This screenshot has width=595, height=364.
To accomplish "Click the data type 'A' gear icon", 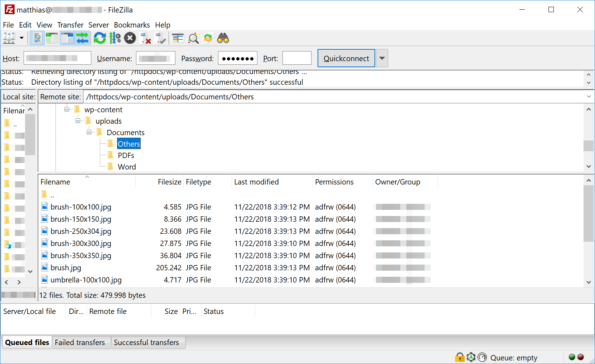I will tap(471, 357).
